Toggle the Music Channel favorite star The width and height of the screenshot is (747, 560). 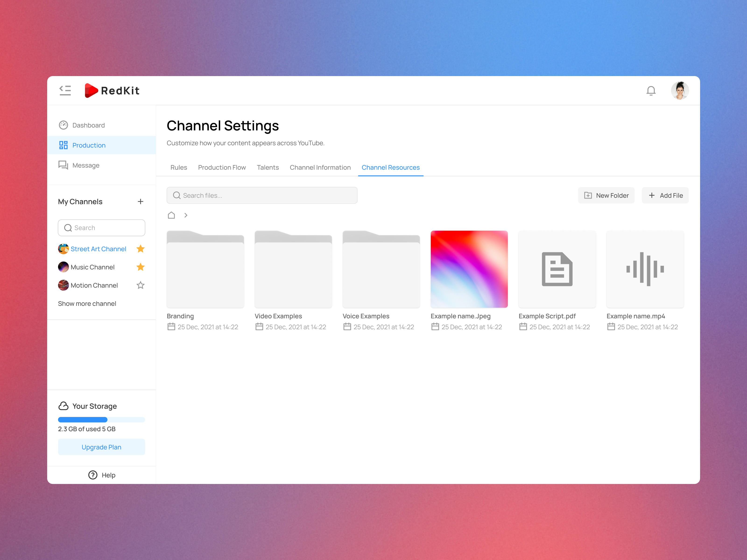coord(141,267)
